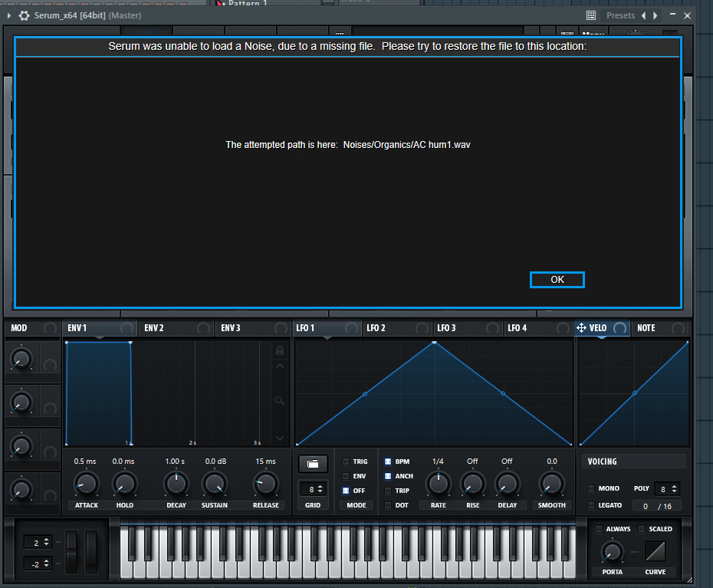The image size is (713, 588).
Task: Click the envelope up chevron
Action: coord(280,366)
